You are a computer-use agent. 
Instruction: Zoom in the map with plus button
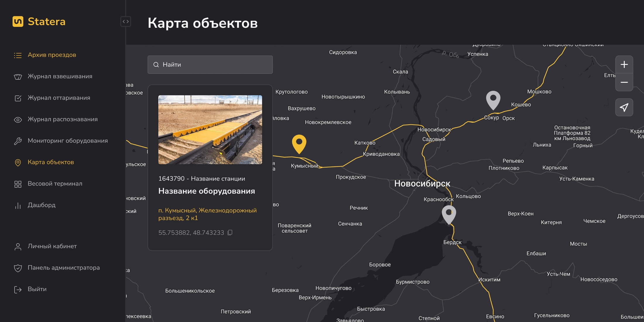[x=624, y=64]
